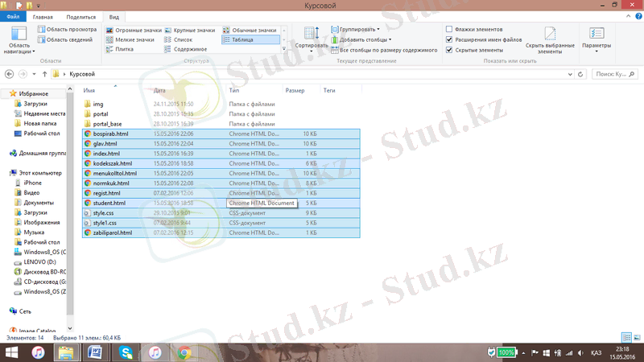Expand the address bar history dropdown
Image resolution: width=644 pixels, height=362 pixels.
click(x=570, y=74)
